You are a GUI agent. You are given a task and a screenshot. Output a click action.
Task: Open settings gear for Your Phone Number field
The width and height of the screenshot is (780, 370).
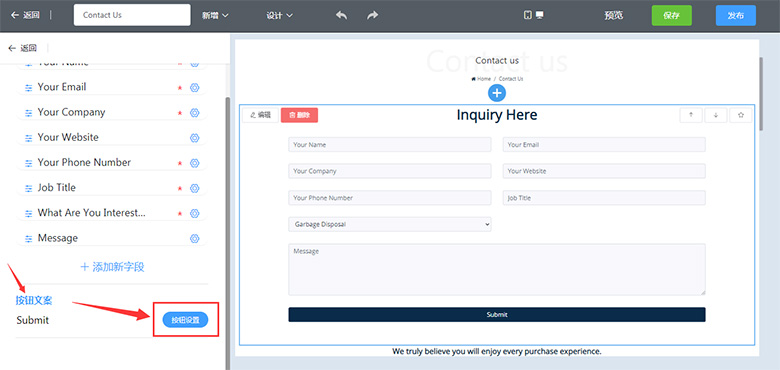coord(195,163)
